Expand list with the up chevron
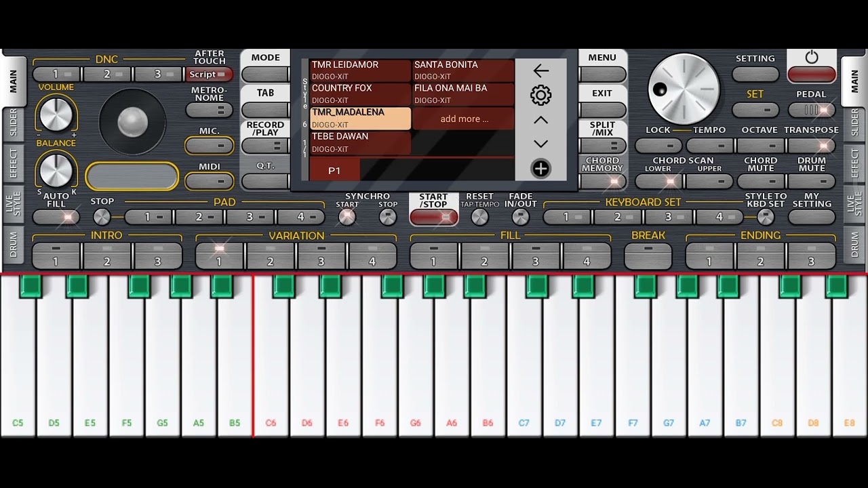Image resolution: width=868 pixels, height=488 pixels. tap(540, 120)
